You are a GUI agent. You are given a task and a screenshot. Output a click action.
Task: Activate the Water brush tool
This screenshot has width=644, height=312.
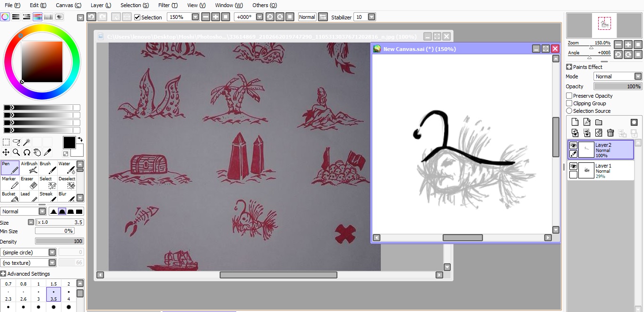click(x=67, y=168)
